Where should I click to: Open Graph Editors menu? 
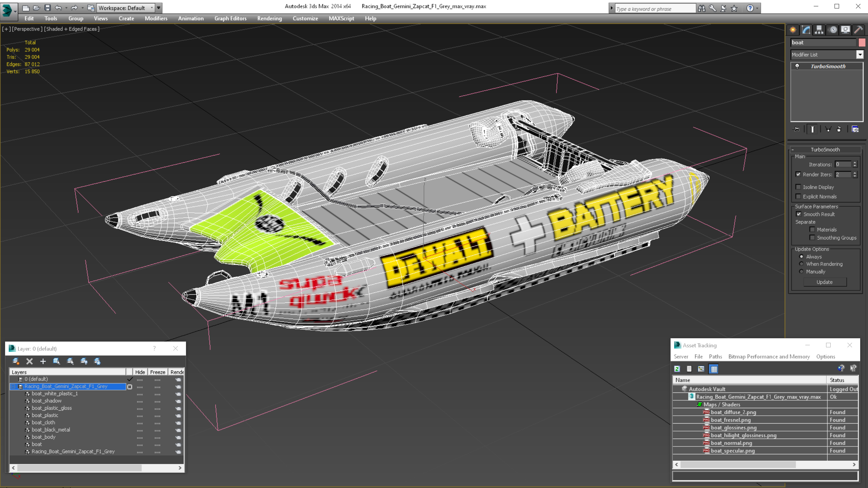pyautogui.click(x=231, y=18)
